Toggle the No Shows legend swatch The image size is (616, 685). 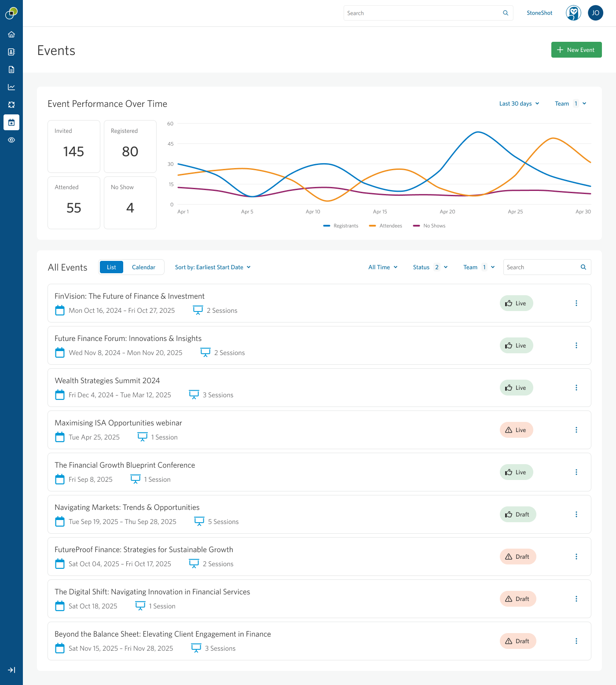(416, 226)
